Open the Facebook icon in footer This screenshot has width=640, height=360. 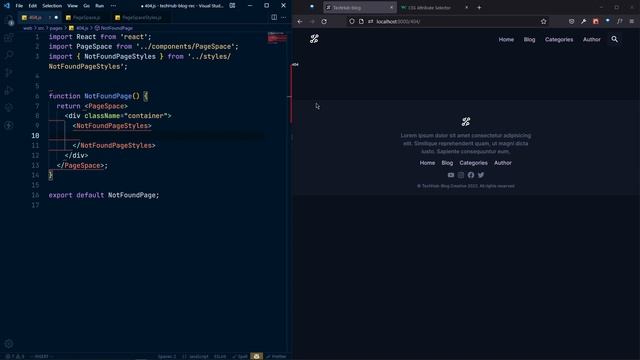(471, 175)
